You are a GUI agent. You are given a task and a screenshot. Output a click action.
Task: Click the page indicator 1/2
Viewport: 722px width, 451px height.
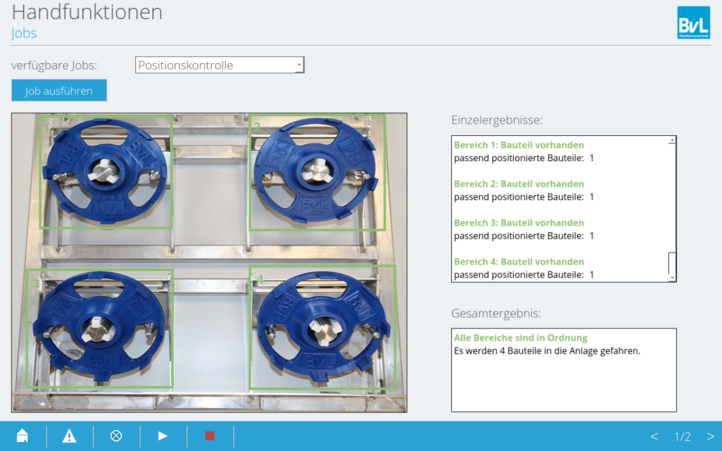[682, 436]
